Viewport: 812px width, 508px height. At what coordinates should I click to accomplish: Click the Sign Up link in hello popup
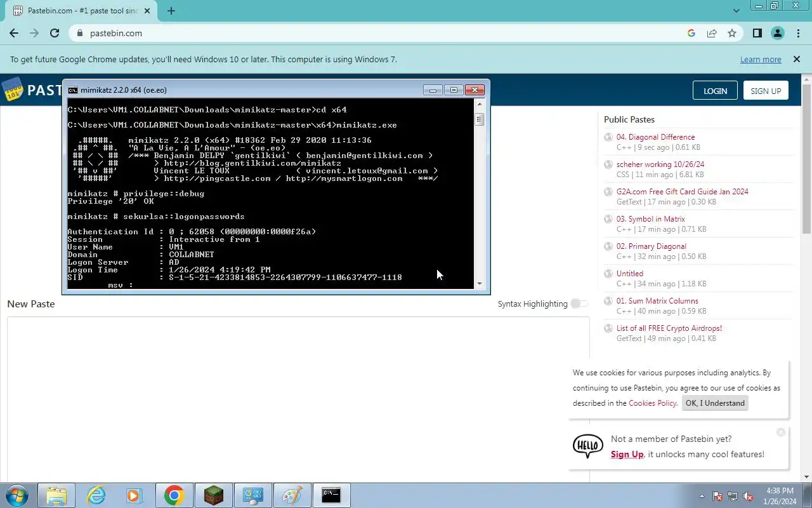click(627, 455)
